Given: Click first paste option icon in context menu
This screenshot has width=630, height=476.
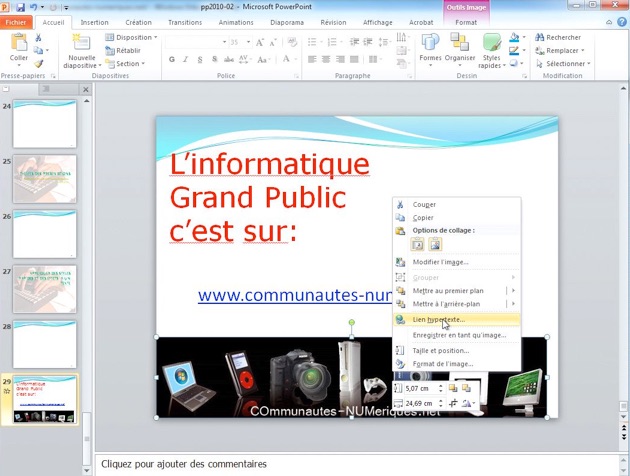Looking at the screenshot, I should tap(417, 244).
